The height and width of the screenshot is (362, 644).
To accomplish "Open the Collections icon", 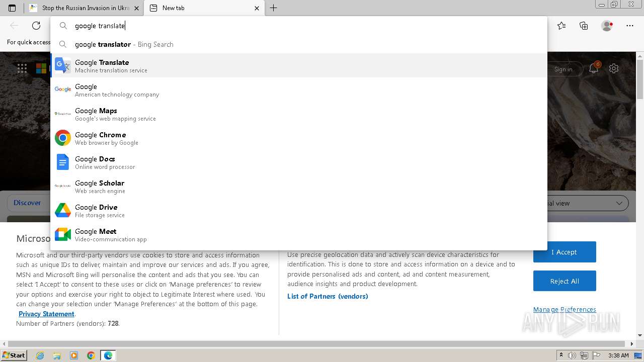I will tap(584, 26).
